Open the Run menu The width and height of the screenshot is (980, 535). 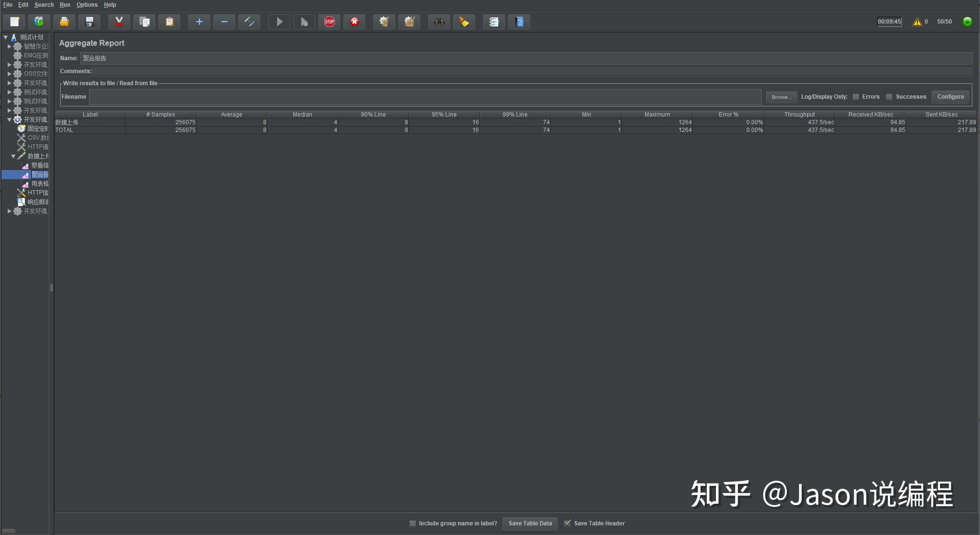coord(65,5)
